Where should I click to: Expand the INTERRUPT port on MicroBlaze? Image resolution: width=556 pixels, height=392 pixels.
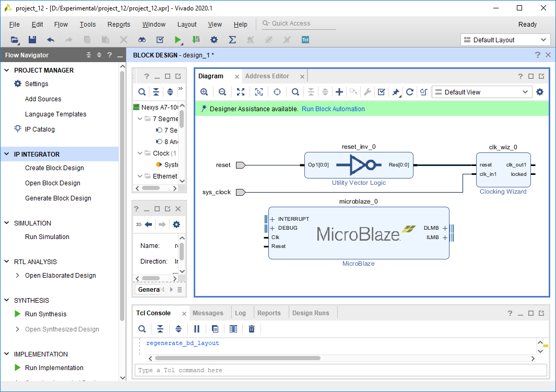[x=273, y=219]
